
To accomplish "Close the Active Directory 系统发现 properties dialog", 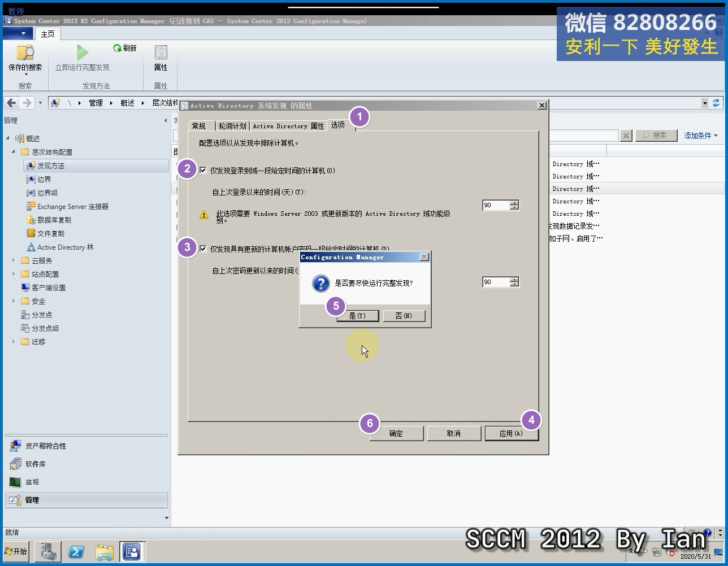I will click(x=541, y=105).
